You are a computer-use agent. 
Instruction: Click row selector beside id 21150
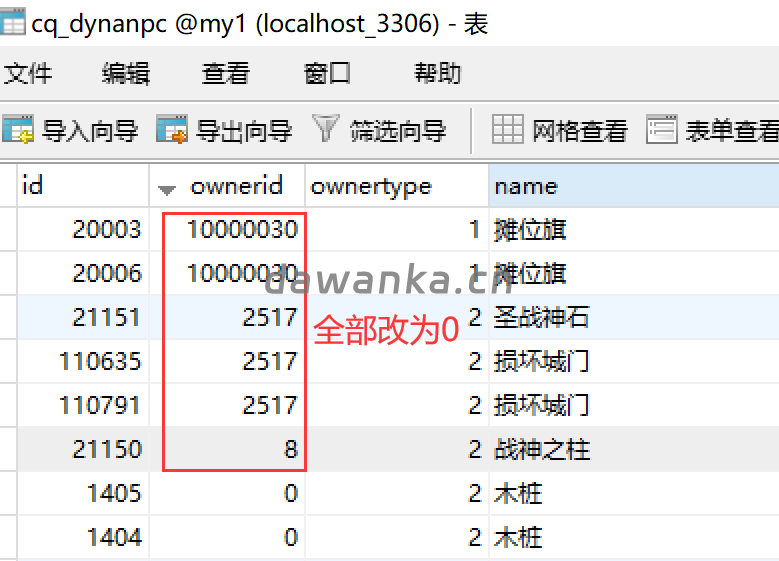click(x=8, y=449)
